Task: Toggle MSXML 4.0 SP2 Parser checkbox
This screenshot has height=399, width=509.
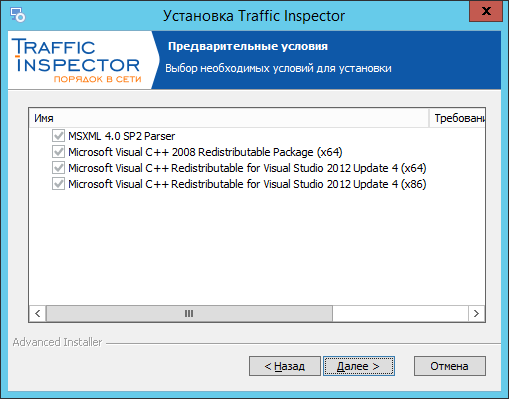Action: [x=58, y=136]
